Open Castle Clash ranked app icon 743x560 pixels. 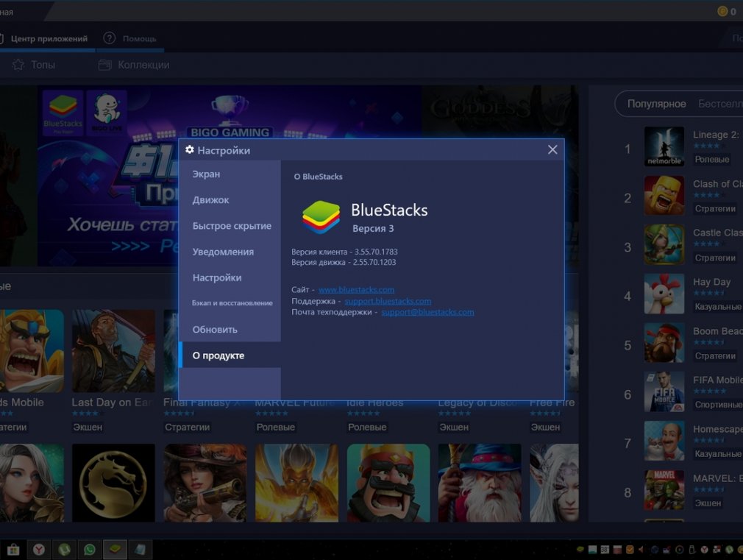(664, 244)
